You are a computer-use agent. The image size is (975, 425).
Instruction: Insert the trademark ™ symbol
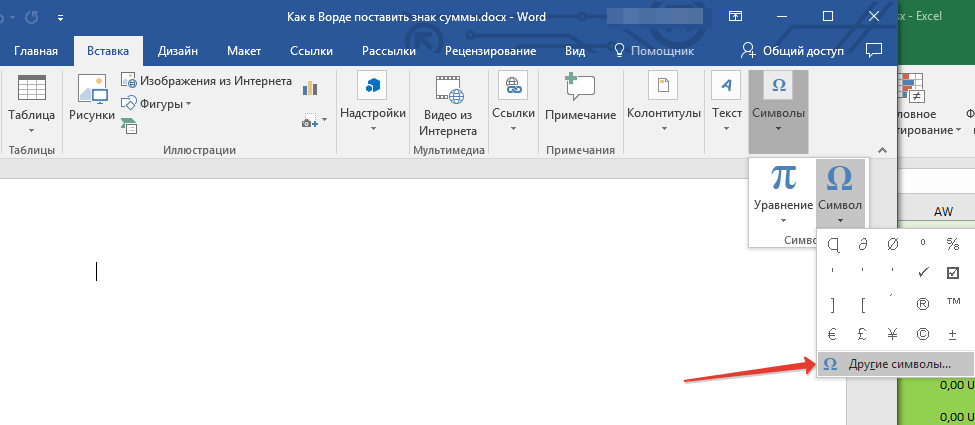[x=953, y=303]
